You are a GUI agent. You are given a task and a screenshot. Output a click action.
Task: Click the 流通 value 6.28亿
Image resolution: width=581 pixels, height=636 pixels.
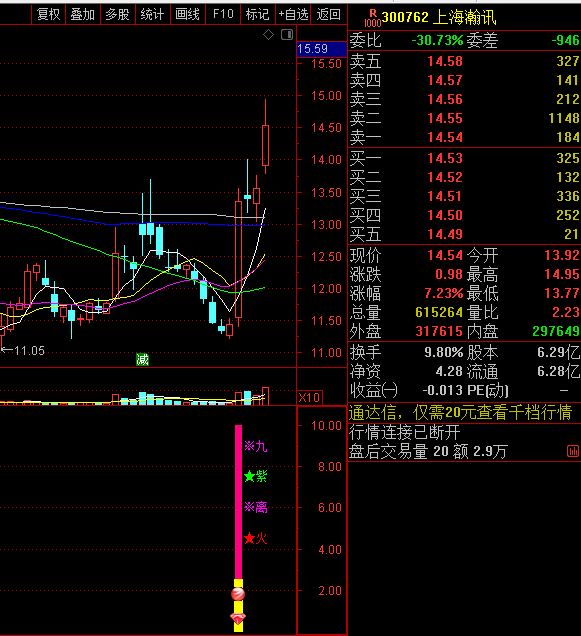pos(559,372)
